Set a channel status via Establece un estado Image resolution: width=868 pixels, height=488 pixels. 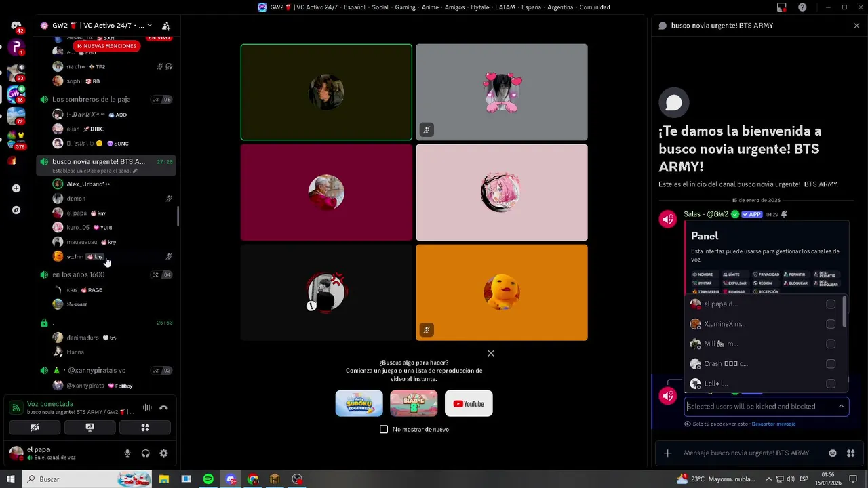(x=95, y=171)
